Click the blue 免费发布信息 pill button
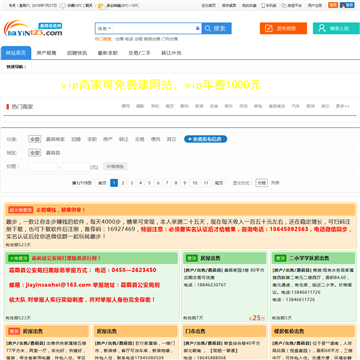 pyautogui.click(x=206, y=139)
